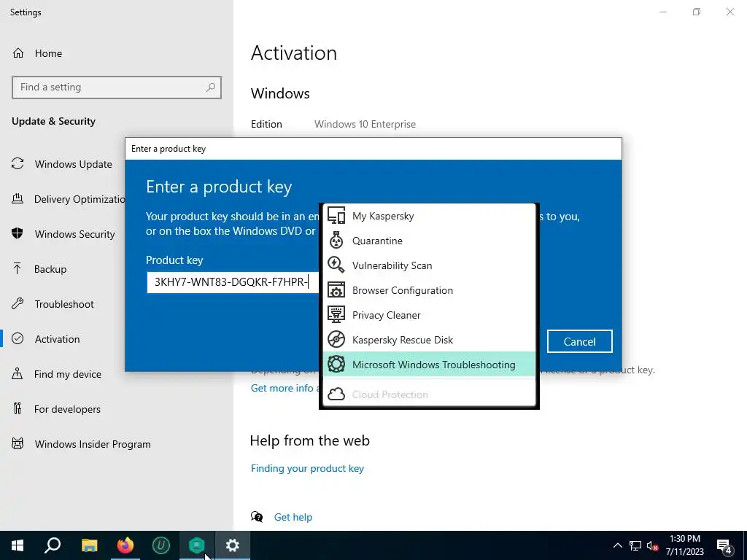Choose Browser Configuration menu entry
This screenshot has width=747, height=560.
pos(429,290)
